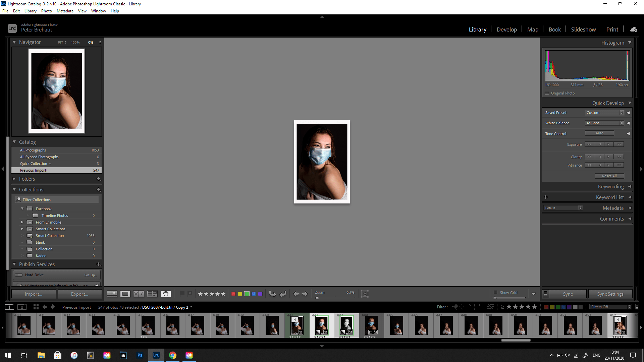This screenshot has height=362, width=644.
Task: Open the Metadata menu
Action: point(65,11)
